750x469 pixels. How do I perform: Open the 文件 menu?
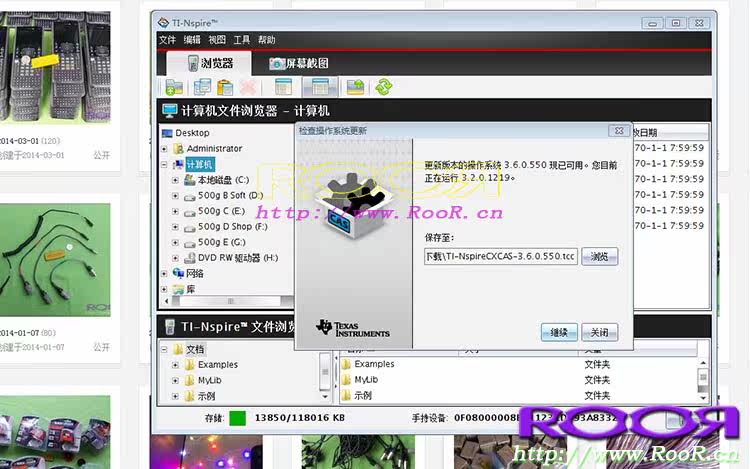167,40
